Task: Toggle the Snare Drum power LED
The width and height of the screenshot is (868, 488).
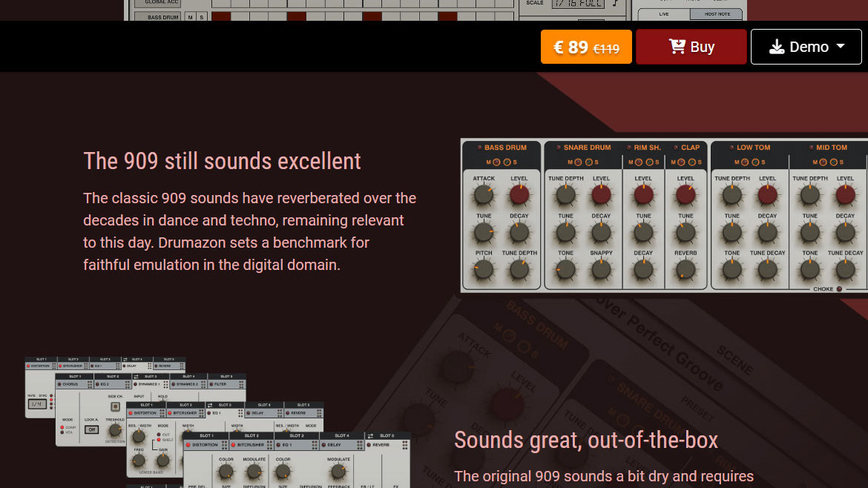Action: point(559,148)
